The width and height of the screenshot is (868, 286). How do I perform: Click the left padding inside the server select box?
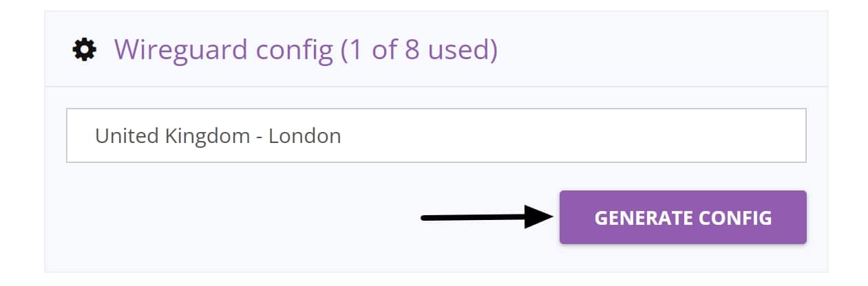(81, 135)
